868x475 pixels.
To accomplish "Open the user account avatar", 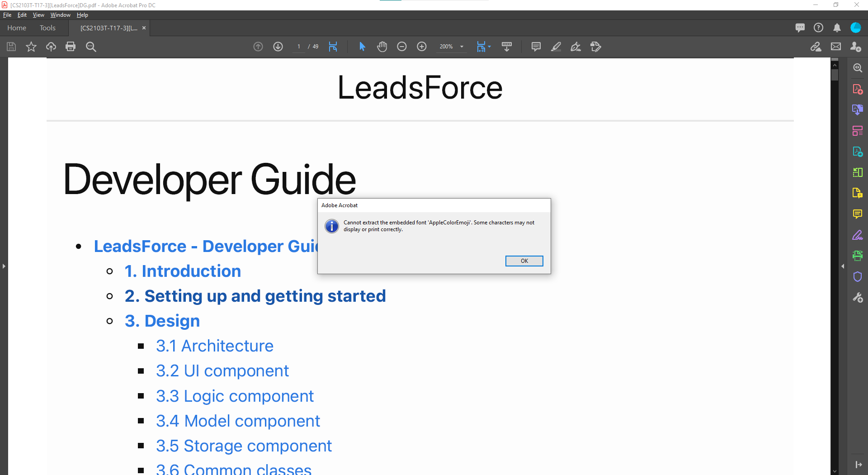I will pyautogui.click(x=856, y=28).
